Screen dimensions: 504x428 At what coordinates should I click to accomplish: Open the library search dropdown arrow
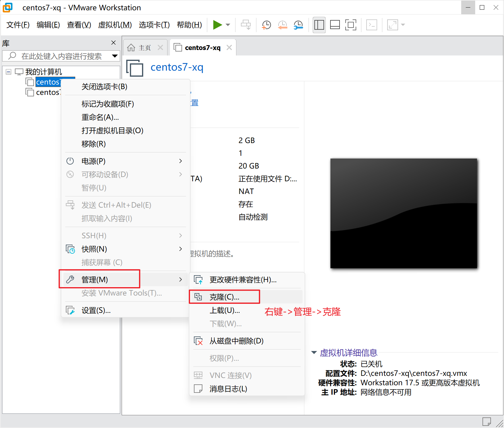tap(115, 56)
